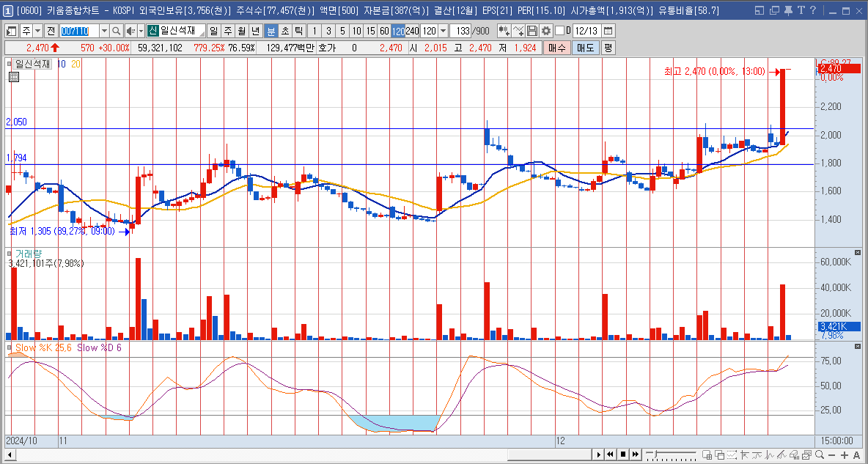This screenshot has width=868, height=464.
Task: Select the 240-minute interval
Action: coord(412,31)
